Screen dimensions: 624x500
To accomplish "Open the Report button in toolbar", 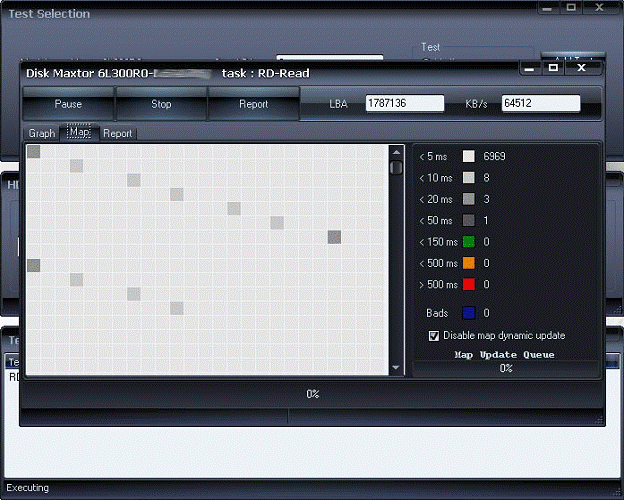I will click(254, 104).
